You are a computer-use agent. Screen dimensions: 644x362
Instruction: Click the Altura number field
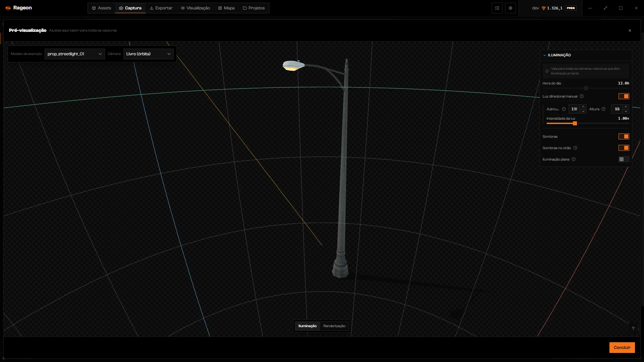tap(618, 109)
